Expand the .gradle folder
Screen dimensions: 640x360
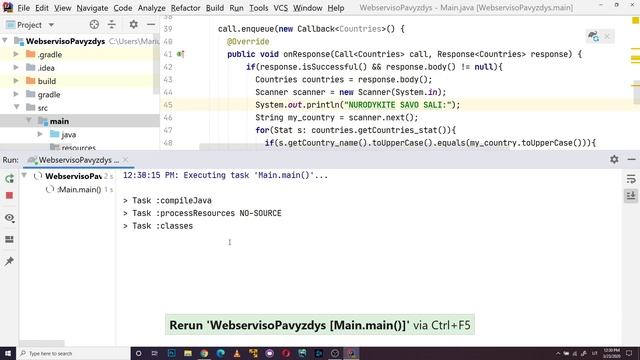tap(16, 54)
